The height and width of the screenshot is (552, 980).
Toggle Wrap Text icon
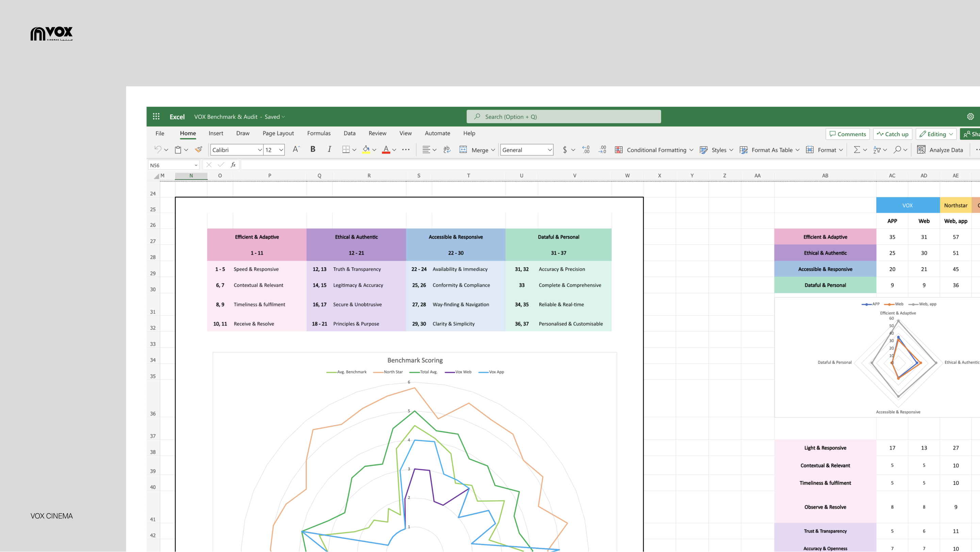pos(447,149)
